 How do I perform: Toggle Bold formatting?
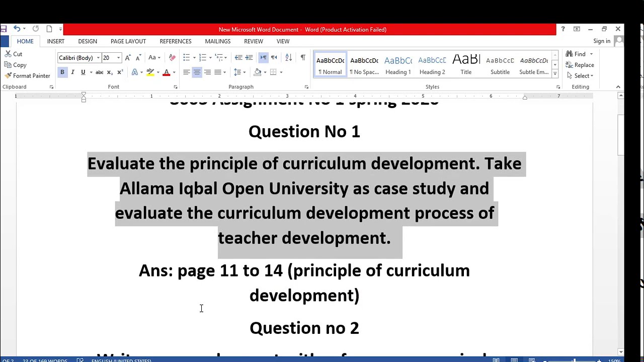click(x=62, y=72)
